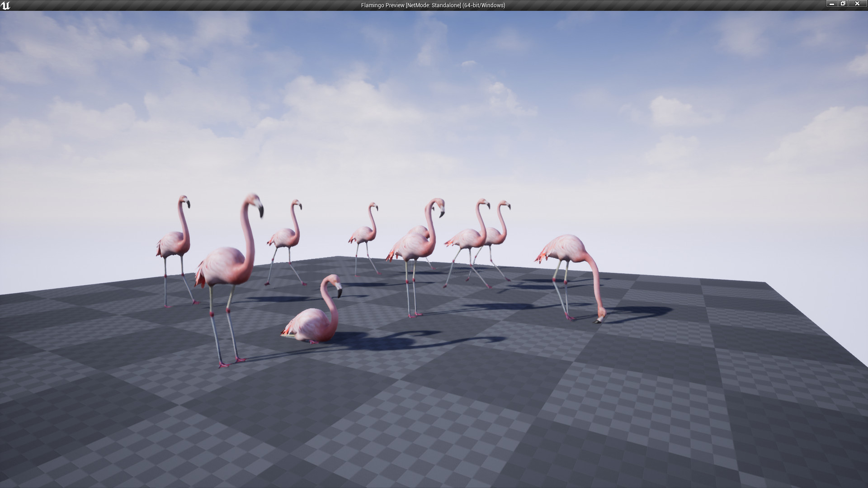
Task: Minimize the Flamingo Preview window
Action: pos(832,4)
